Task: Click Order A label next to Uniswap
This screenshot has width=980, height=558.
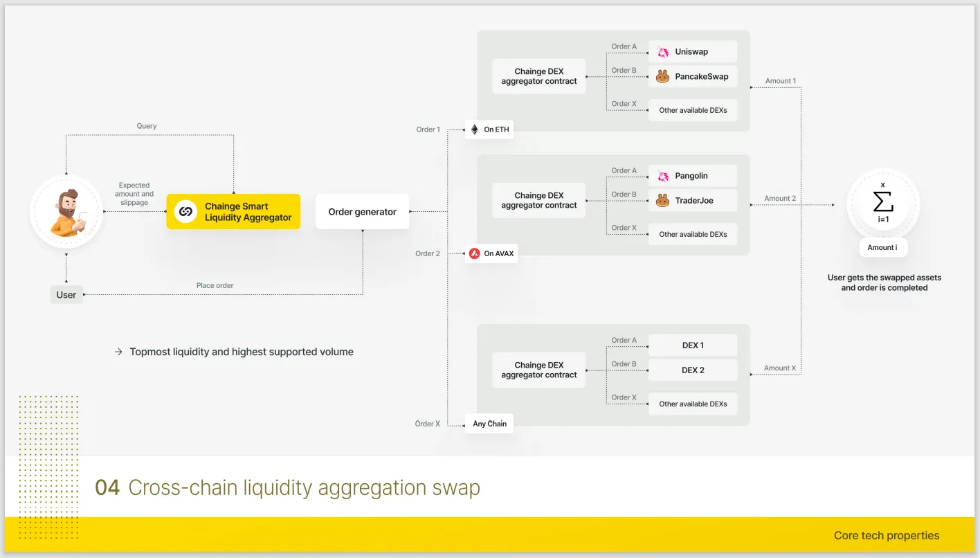Action: pyautogui.click(x=624, y=46)
